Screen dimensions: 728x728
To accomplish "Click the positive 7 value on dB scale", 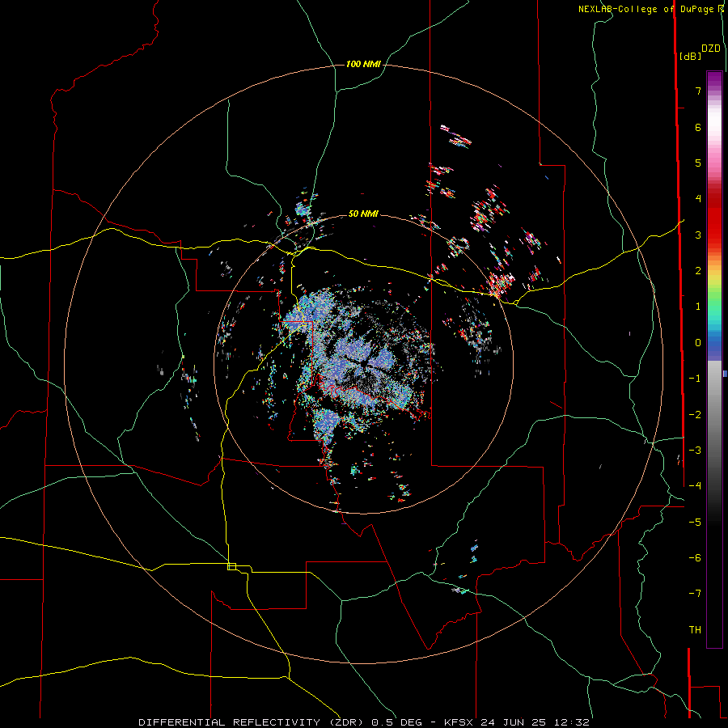I will [698, 91].
